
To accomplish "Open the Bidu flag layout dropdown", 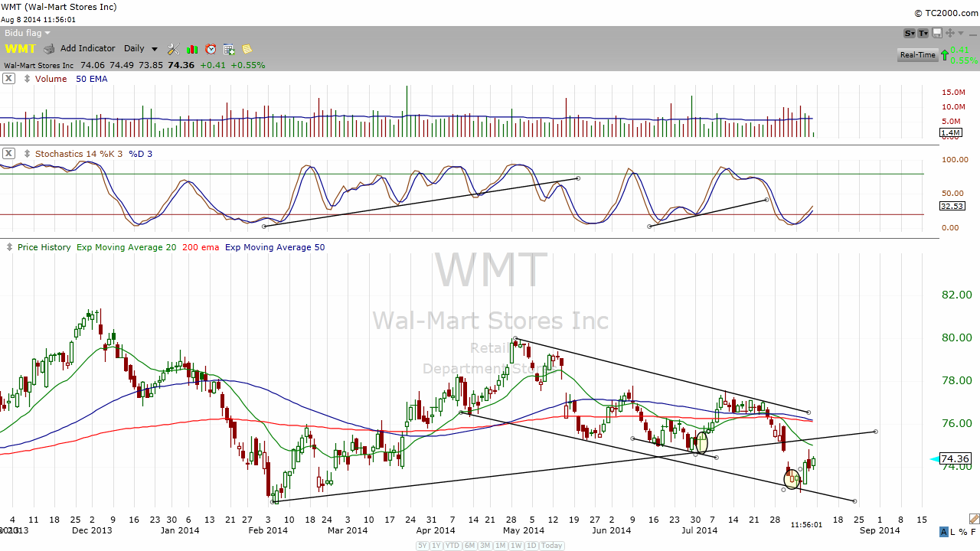I will pos(28,33).
